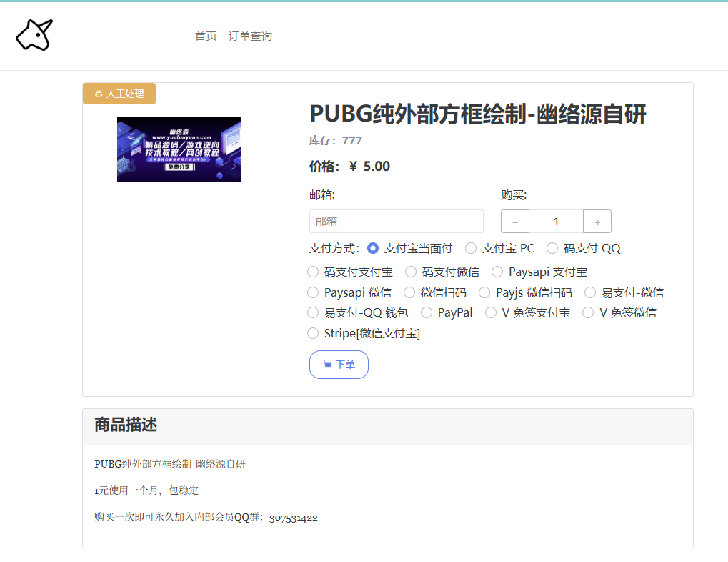Image resolution: width=728 pixels, height=562 pixels.
Task: Click the product title PUBG纯外部方框绘制-幽络源自研
Action: [x=478, y=114]
